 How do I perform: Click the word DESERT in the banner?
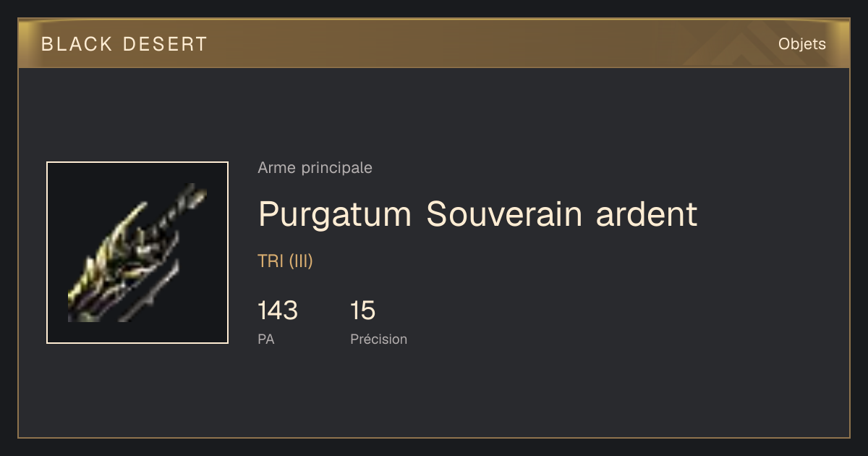(x=165, y=44)
